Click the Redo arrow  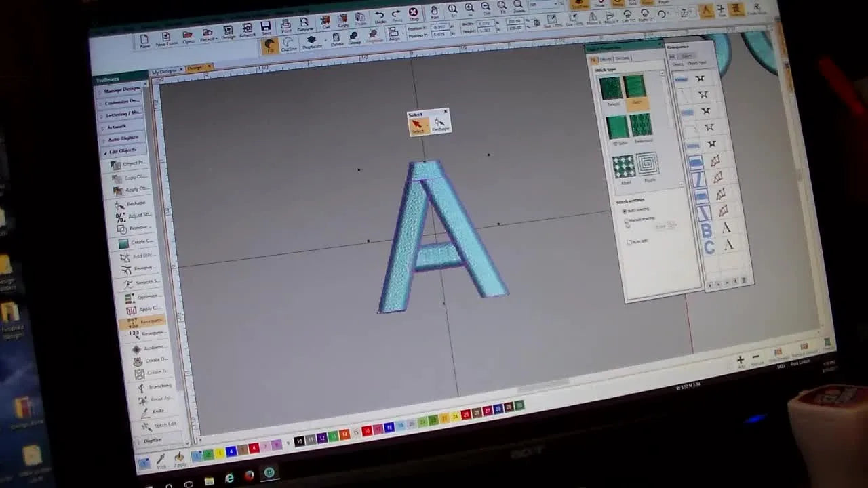tap(396, 16)
